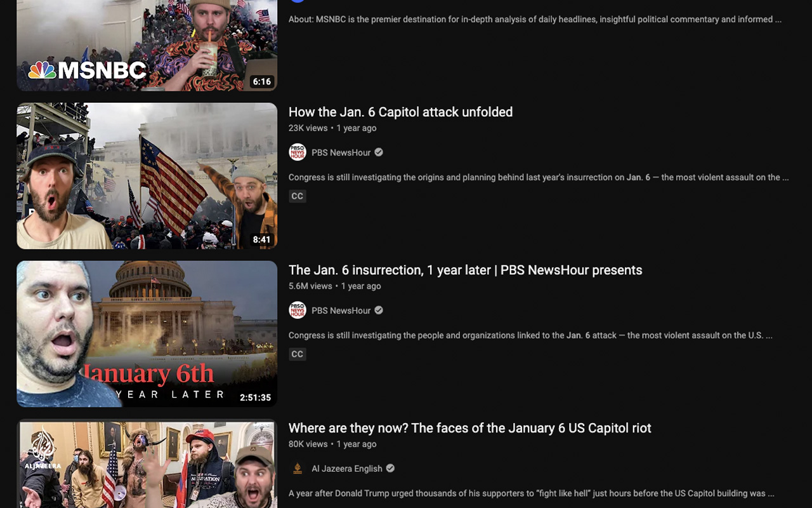
Task: Open "How the Jan. 6 Capitol attack unfolded" title
Action: click(x=400, y=112)
